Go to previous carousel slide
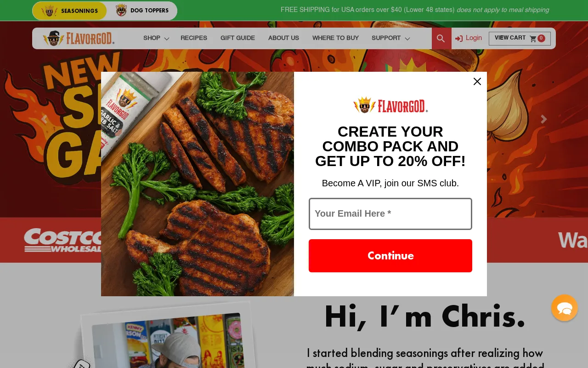The image size is (588, 368). point(44,120)
